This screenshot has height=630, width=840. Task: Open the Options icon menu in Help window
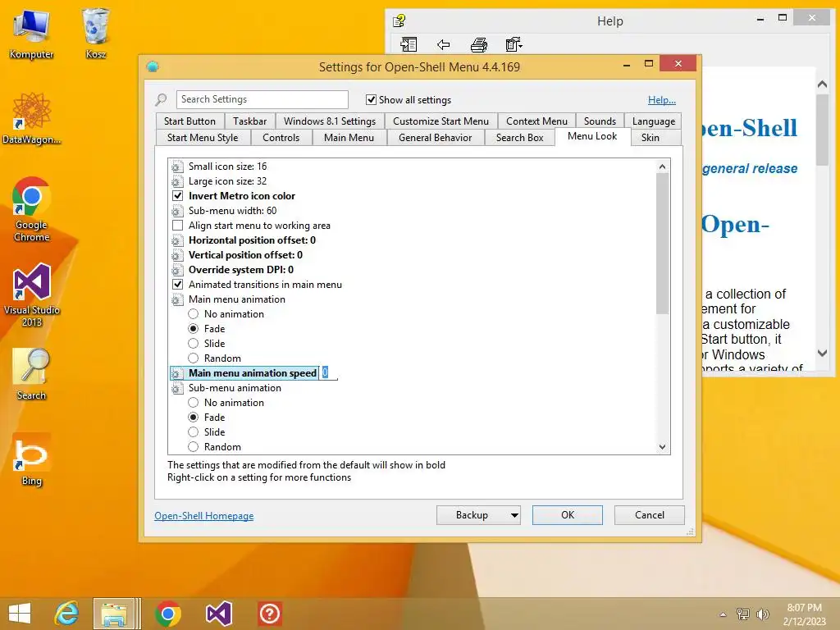click(514, 44)
